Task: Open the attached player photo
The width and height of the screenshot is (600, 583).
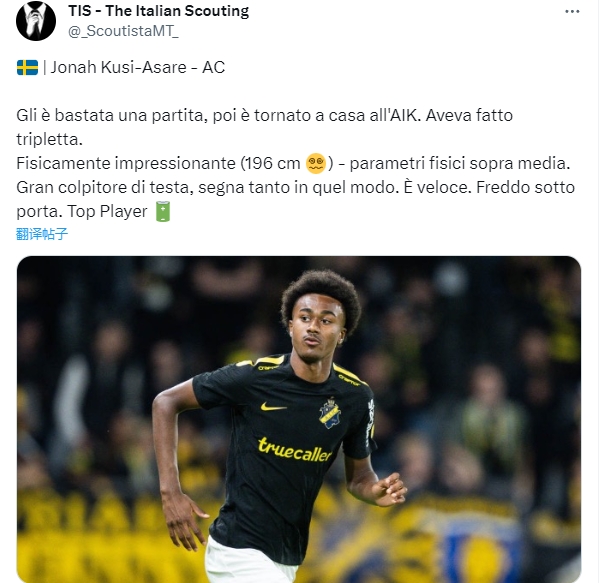Action: click(x=299, y=419)
